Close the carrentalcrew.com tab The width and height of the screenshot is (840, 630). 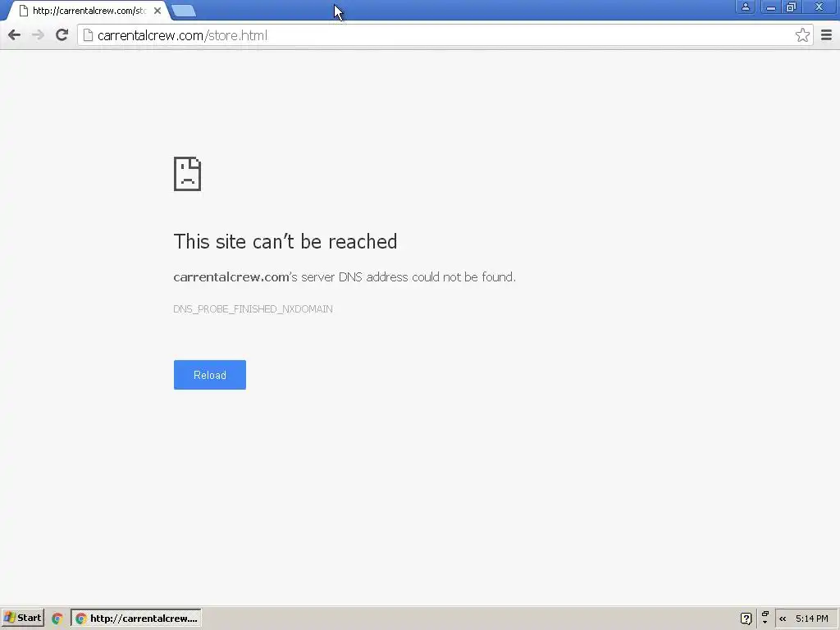[x=157, y=10]
